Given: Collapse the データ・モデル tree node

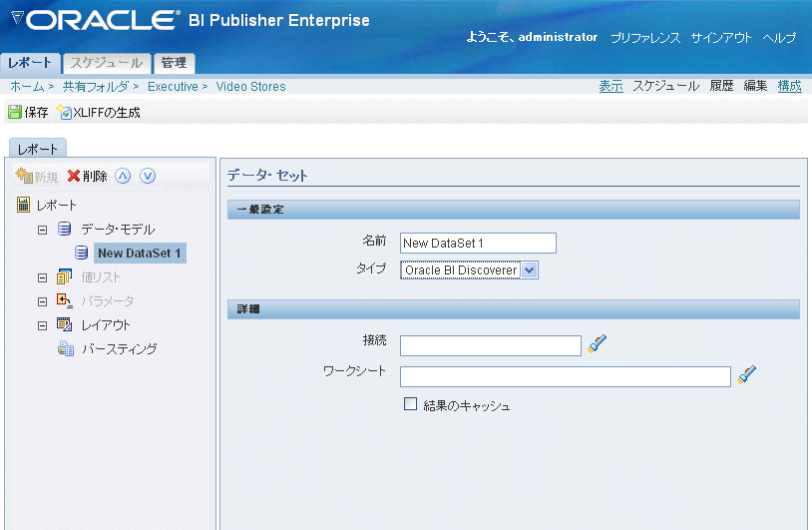Looking at the screenshot, I should [x=43, y=230].
